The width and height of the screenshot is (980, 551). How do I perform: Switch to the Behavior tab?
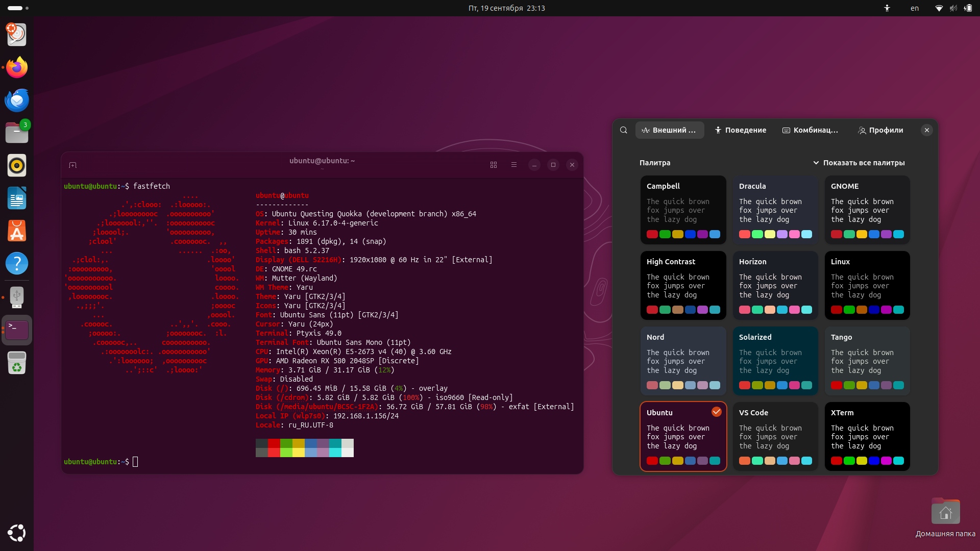[x=740, y=130]
